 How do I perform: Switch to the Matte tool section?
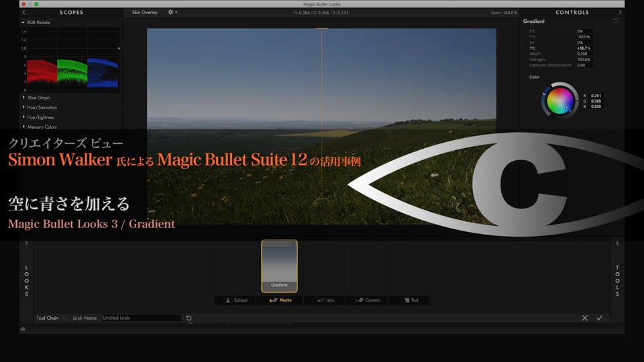(280, 300)
